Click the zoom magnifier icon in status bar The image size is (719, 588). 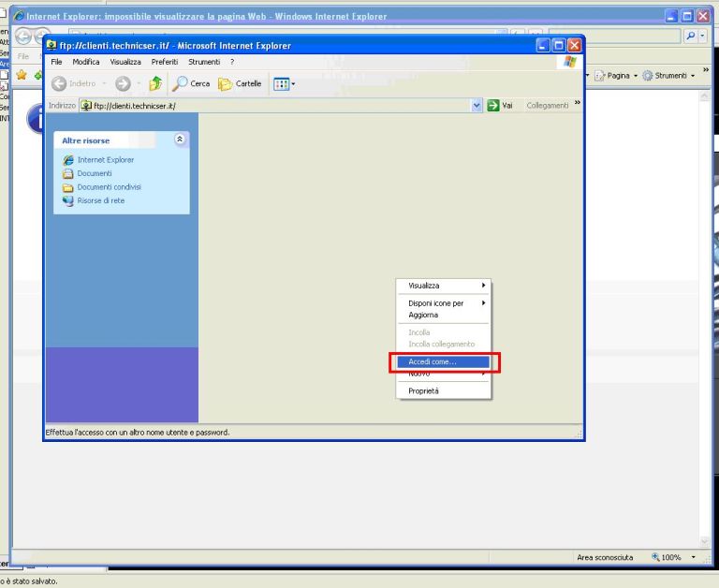pos(655,557)
